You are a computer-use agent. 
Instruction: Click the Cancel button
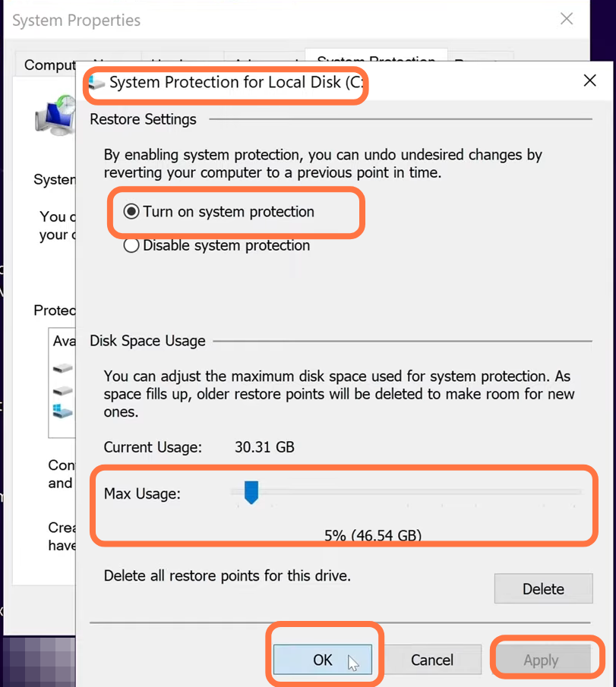click(x=432, y=660)
